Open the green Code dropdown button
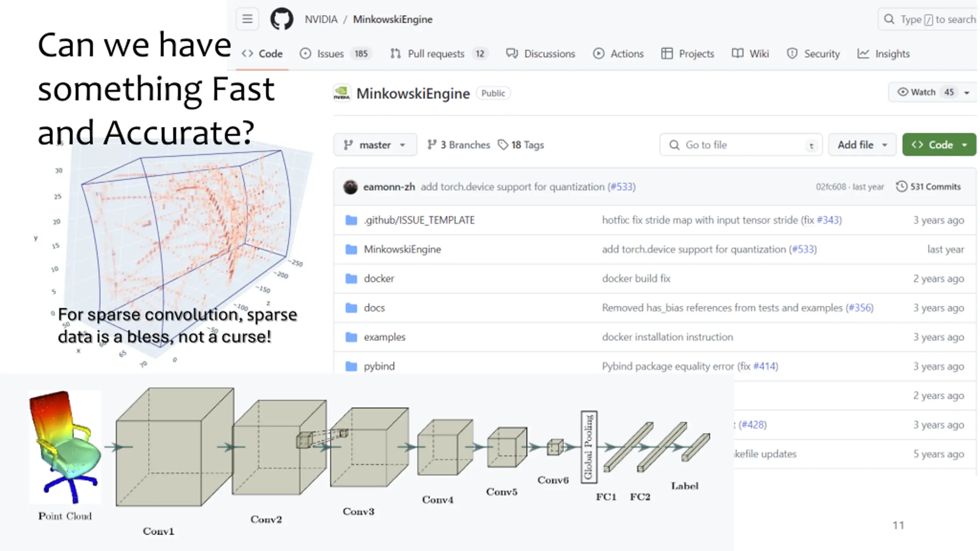980x551 pixels. [x=939, y=145]
